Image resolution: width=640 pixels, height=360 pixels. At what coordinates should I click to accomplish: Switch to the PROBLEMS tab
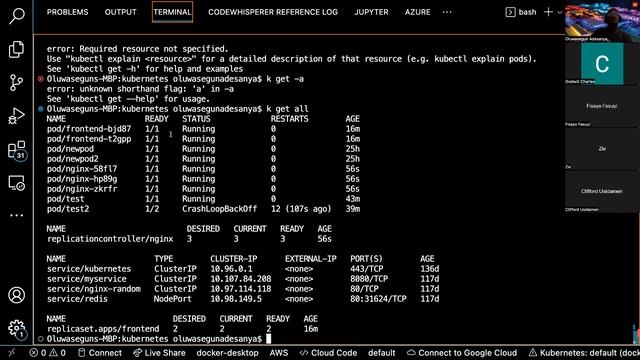pyautogui.click(x=67, y=12)
